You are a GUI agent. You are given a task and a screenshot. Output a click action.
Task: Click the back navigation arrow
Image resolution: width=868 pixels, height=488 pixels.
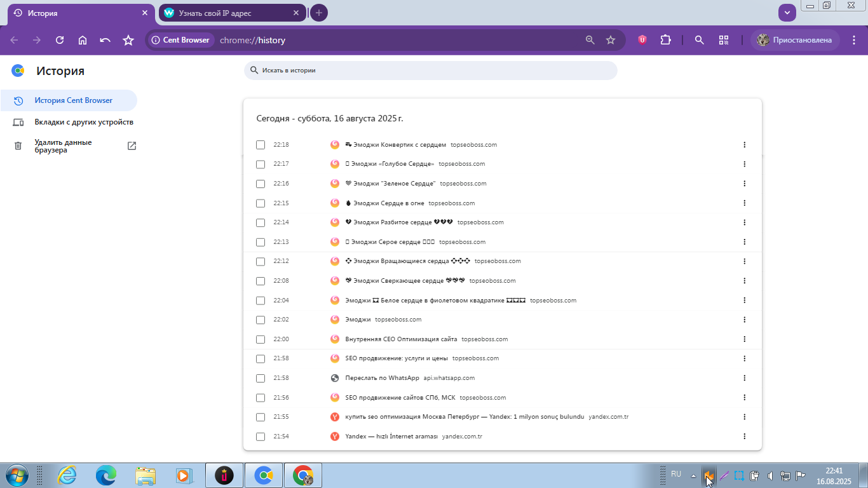coord(14,40)
